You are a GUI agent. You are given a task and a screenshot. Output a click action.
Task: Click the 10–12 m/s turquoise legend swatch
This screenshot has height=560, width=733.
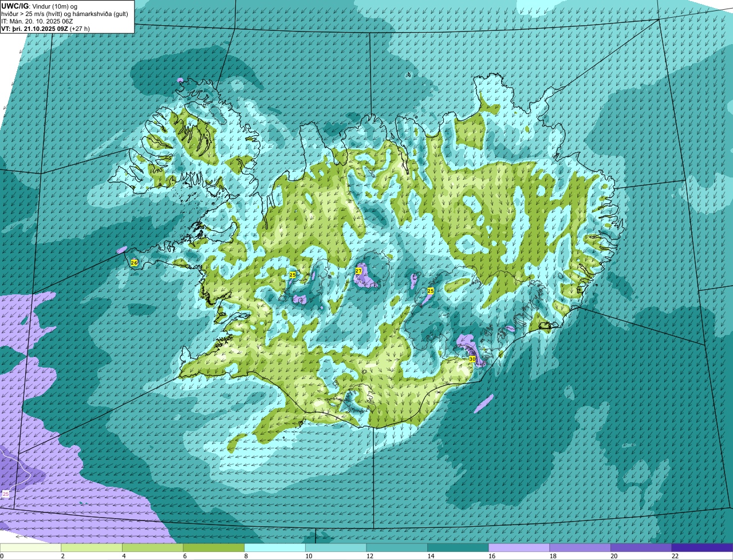click(336, 547)
